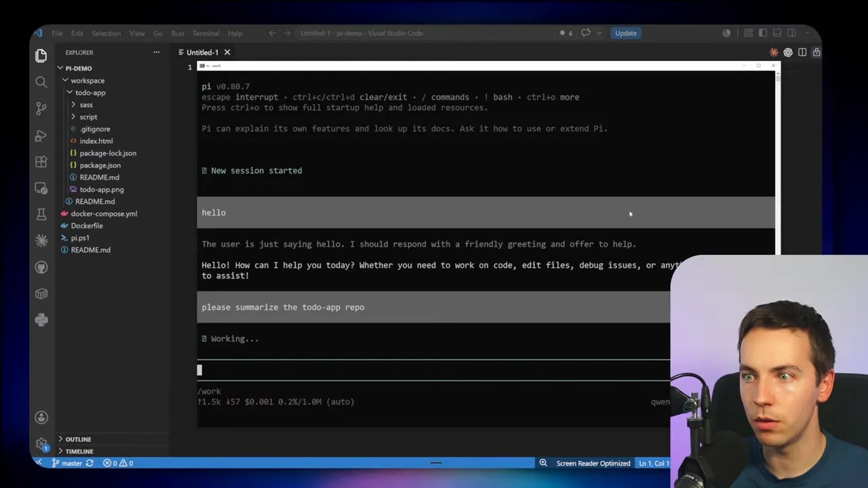Image resolution: width=868 pixels, height=488 pixels.
Task: Click the Customize Layout icon
Action: click(x=748, y=33)
